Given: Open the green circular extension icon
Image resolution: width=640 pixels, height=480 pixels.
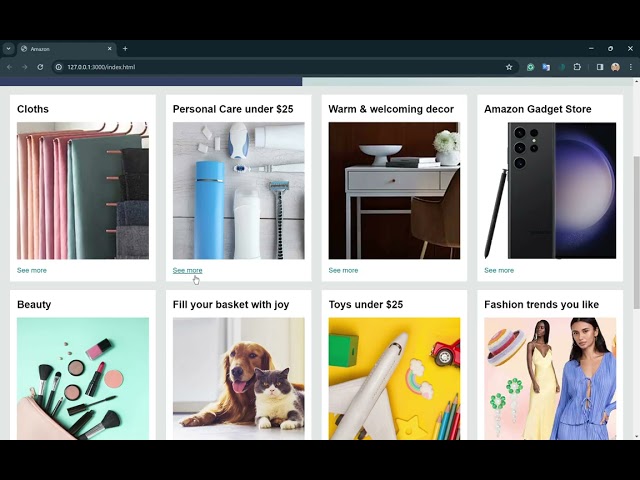Looking at the screenshot, I should click(530, 67).
